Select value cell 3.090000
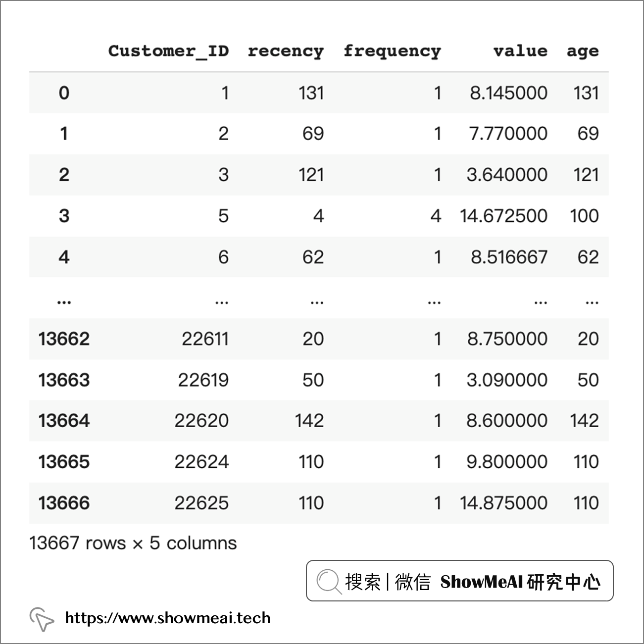Screen dimensions: 644x644 coord(507,380)
